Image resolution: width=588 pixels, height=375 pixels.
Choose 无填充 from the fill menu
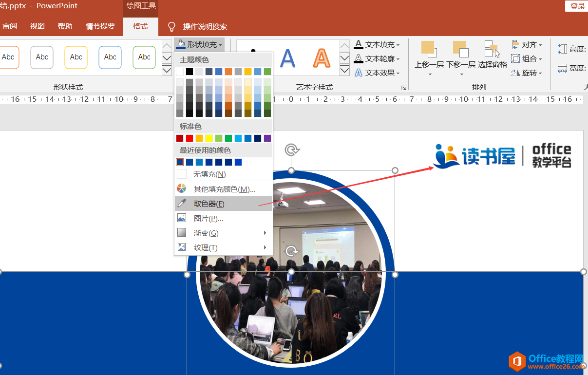(x=224, y=174)
